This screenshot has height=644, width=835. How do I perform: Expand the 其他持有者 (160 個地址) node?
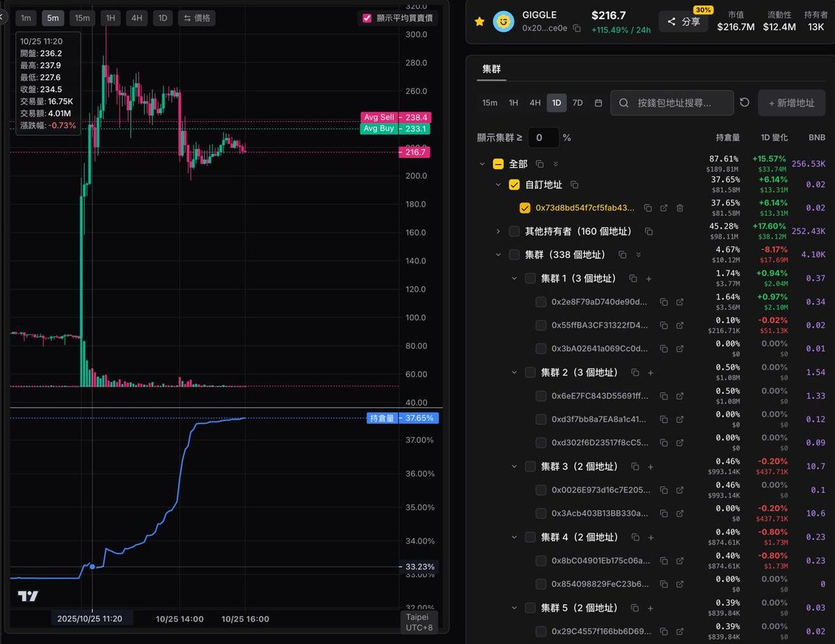pyautogui.click(x=498, y=232)
